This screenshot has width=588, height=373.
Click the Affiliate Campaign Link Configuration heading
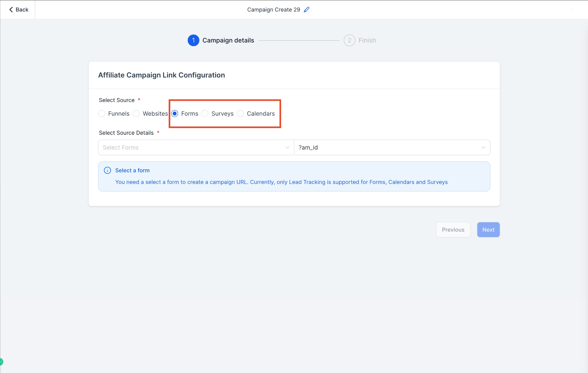coord(161,75)
